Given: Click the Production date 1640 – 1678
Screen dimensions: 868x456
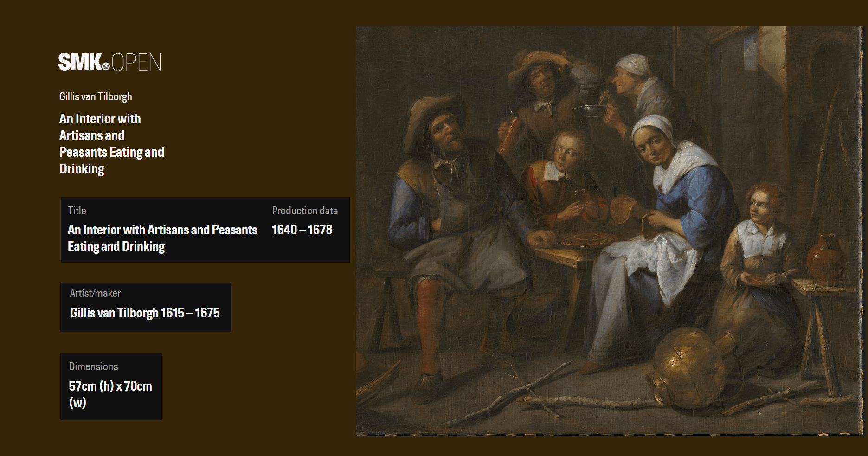Looking at the screenshot, I should [x=302, y=230].
